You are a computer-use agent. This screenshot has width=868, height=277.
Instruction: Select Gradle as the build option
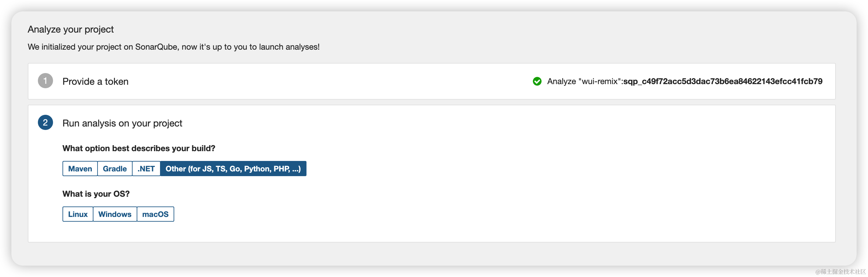(x=115, y=169)
